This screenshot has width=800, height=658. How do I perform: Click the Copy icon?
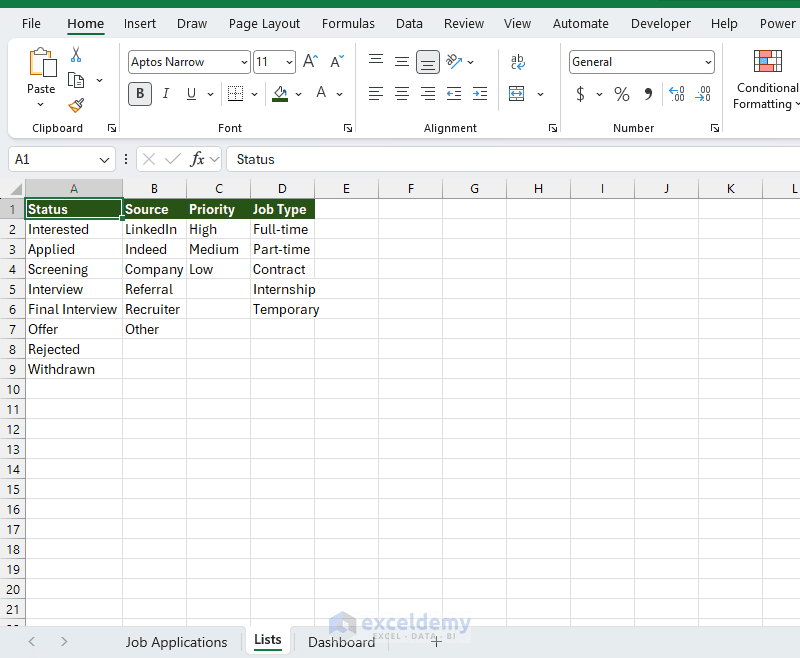tap(76, 80)
